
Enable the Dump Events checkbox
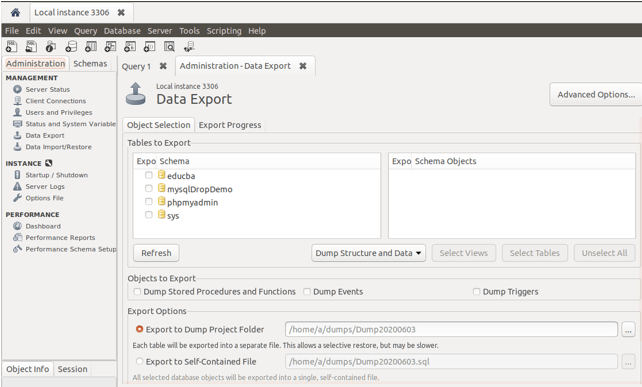click(307, 292)
